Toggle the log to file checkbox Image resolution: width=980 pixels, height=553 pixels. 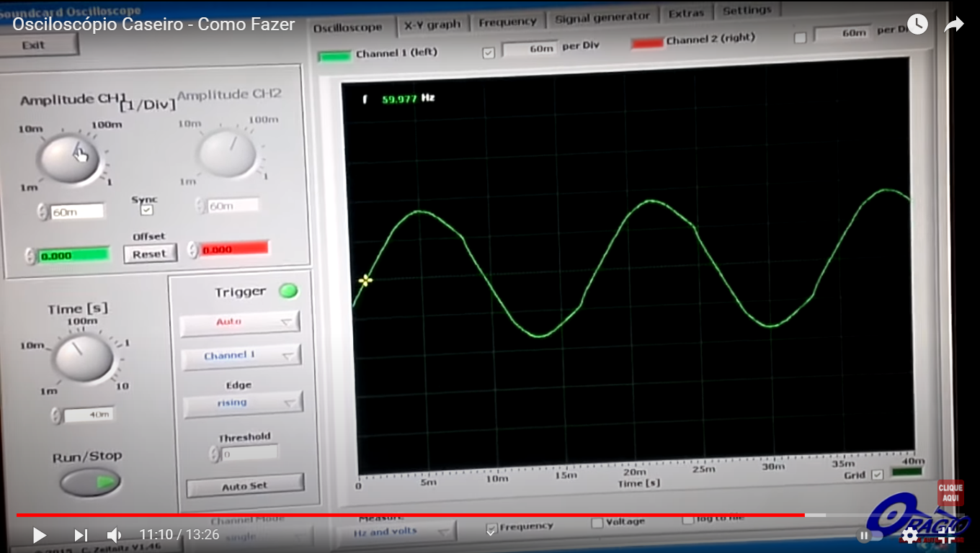coord(688,519)
